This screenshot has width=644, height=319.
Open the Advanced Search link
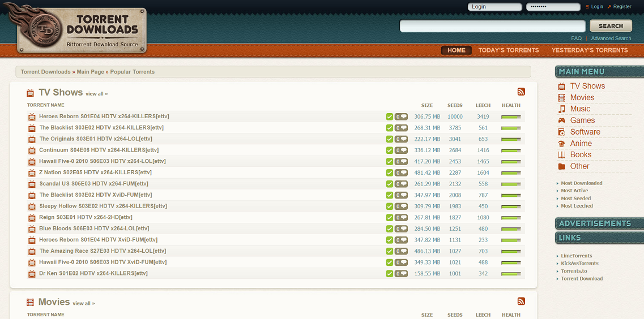(x=611, y=38)
